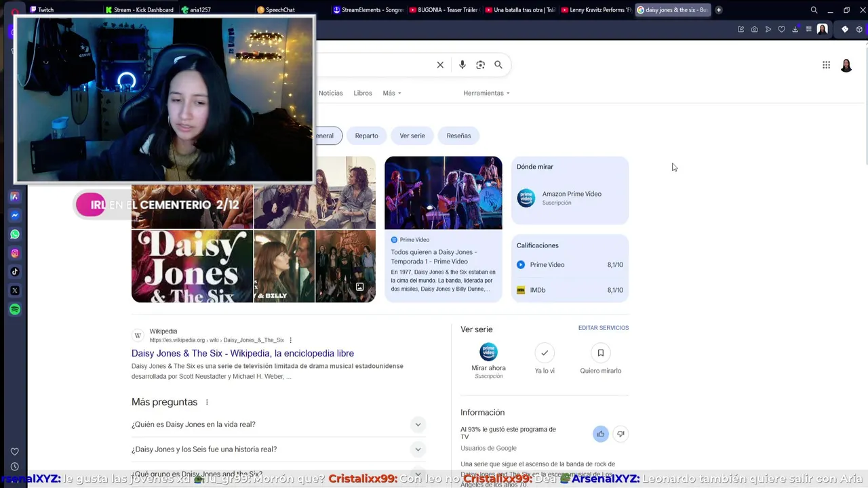Dislike this program with thumbs down
Viewport: 868px width, 488px height.
click(x=620, y=434)
